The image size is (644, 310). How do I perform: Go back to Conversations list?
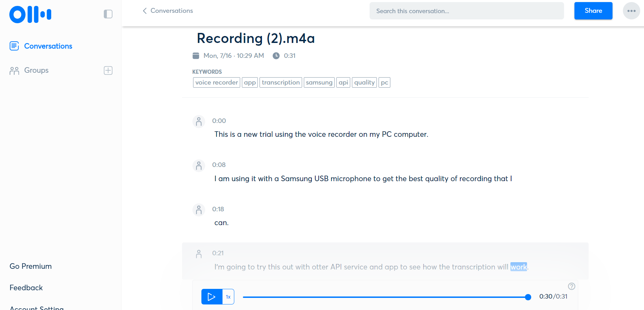pos(168,11)
